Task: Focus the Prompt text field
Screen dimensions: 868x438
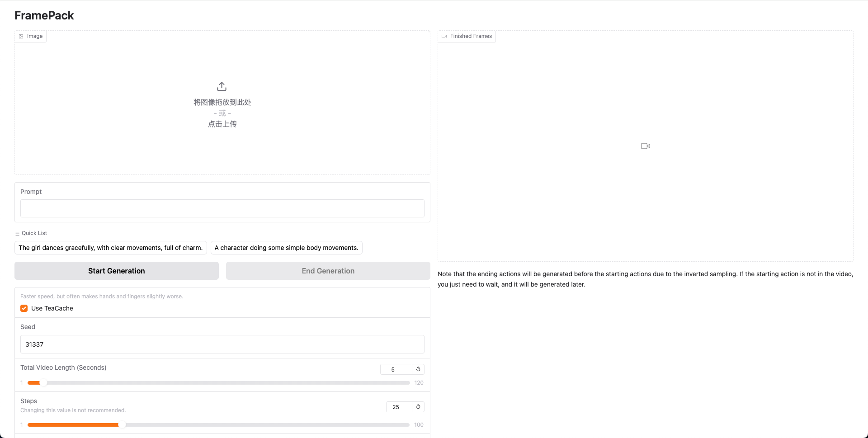Action: point(222,208)
